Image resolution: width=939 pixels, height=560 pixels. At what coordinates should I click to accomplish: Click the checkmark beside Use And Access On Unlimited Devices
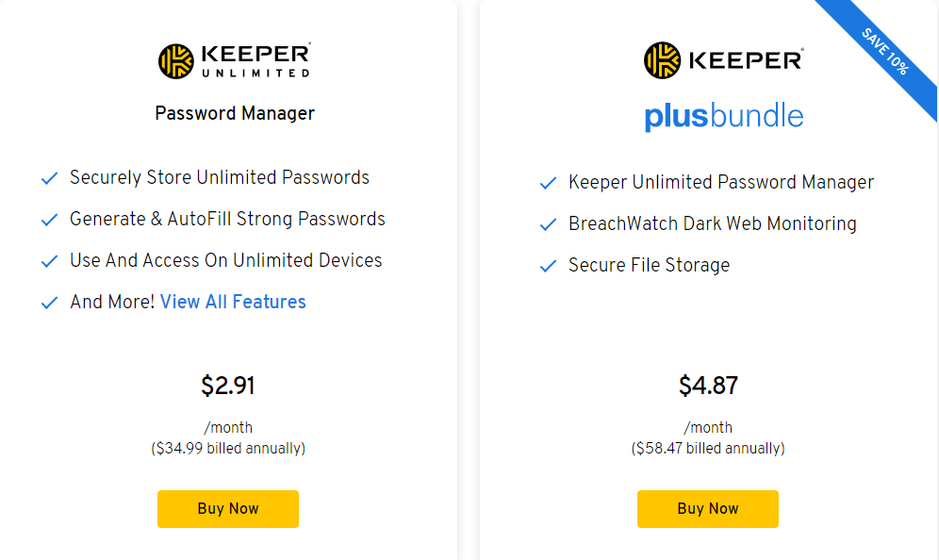click(x=49, y=261)
